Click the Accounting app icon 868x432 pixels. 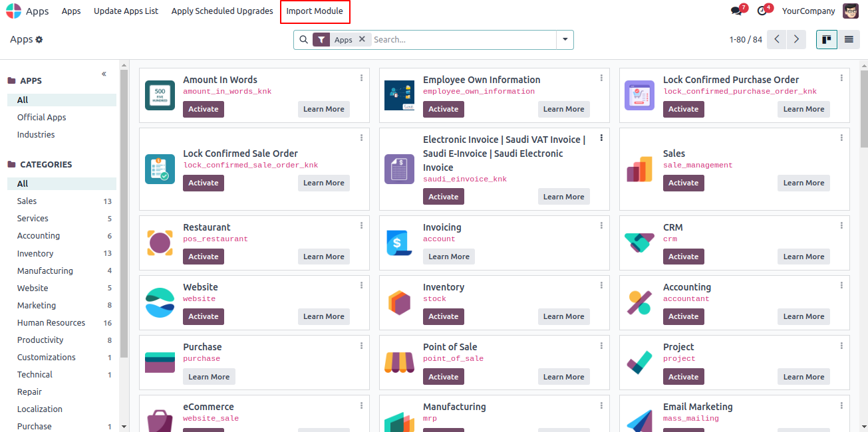639,302
